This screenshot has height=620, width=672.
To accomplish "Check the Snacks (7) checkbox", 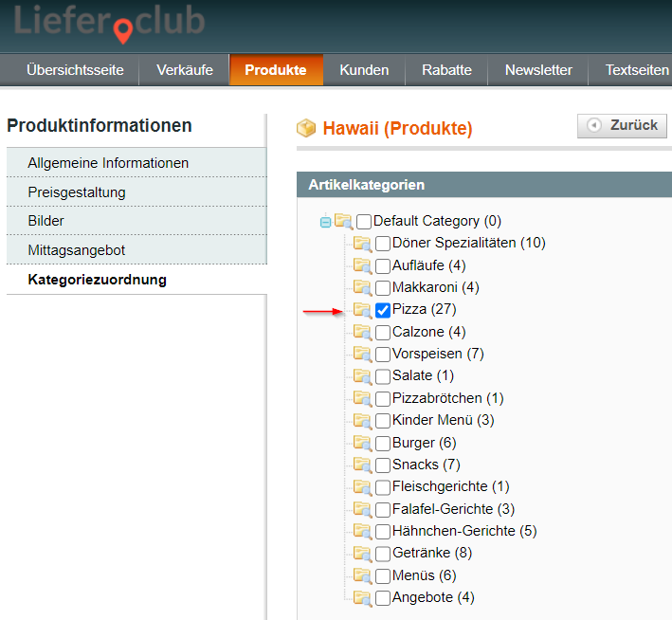I will [383, 465].
